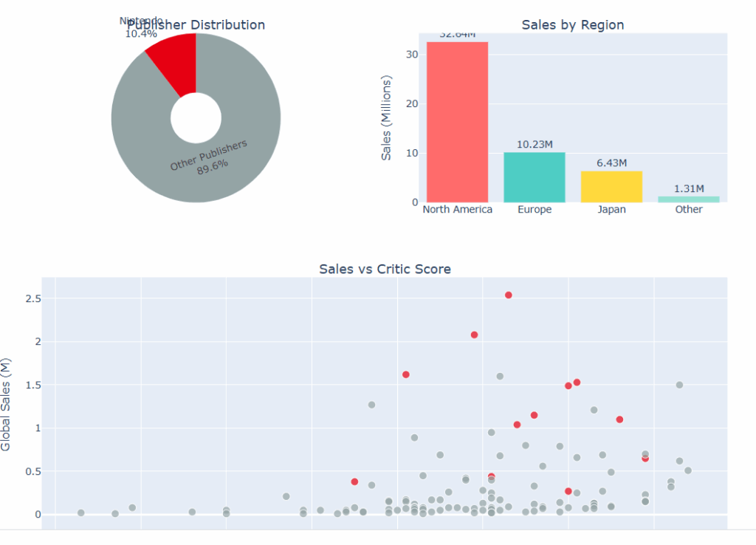756x545 pixels.
Task: Select the gray point at 1.5M far right
Action: pos(679,385)
